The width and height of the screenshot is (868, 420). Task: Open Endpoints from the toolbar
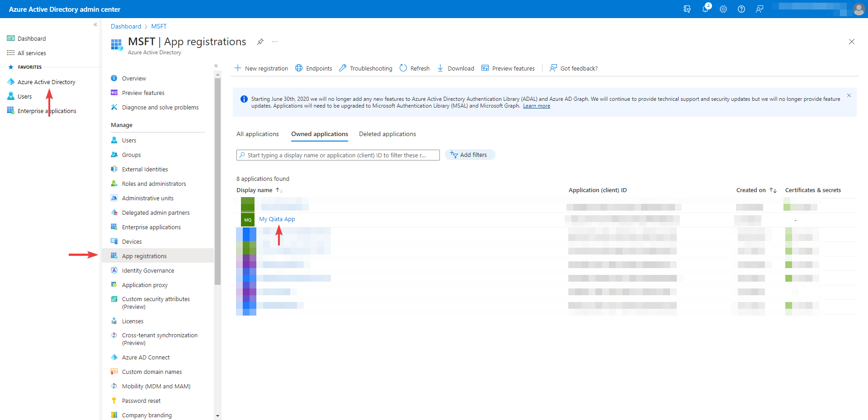[314, 68]
